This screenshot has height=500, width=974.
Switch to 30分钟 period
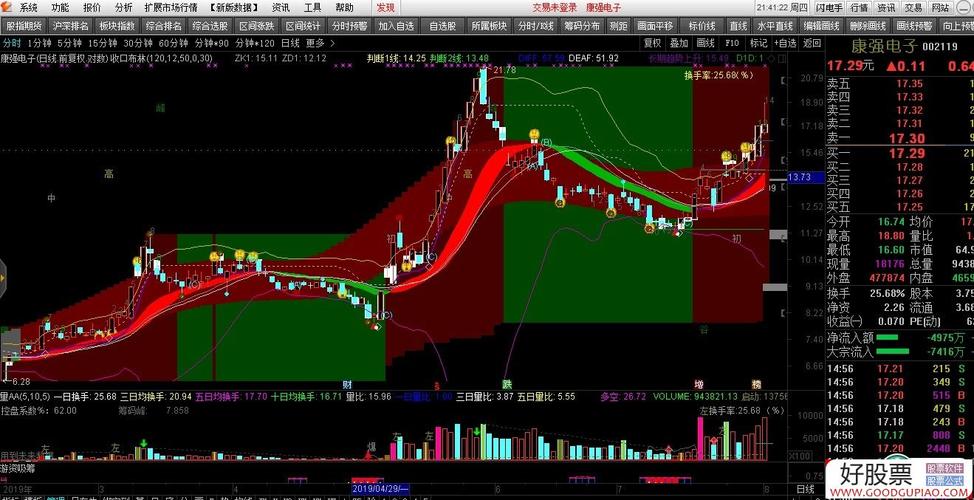click(137, 43)
